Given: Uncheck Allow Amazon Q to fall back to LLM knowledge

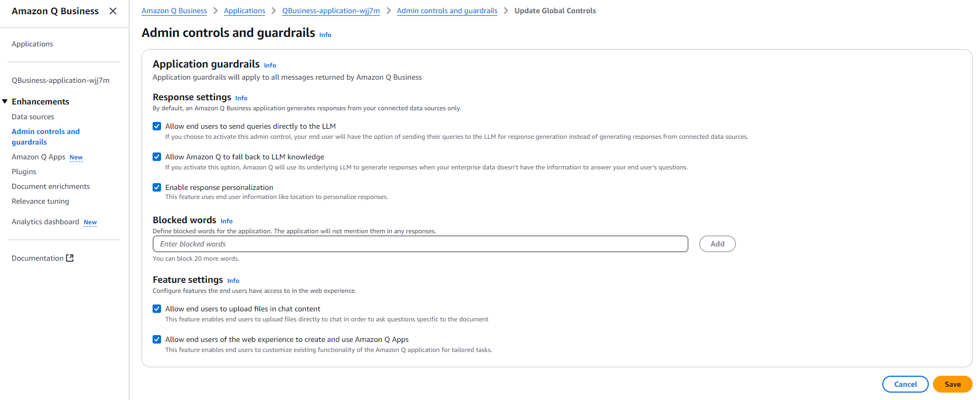Looking at the screenshot, I should pos(157,157).
